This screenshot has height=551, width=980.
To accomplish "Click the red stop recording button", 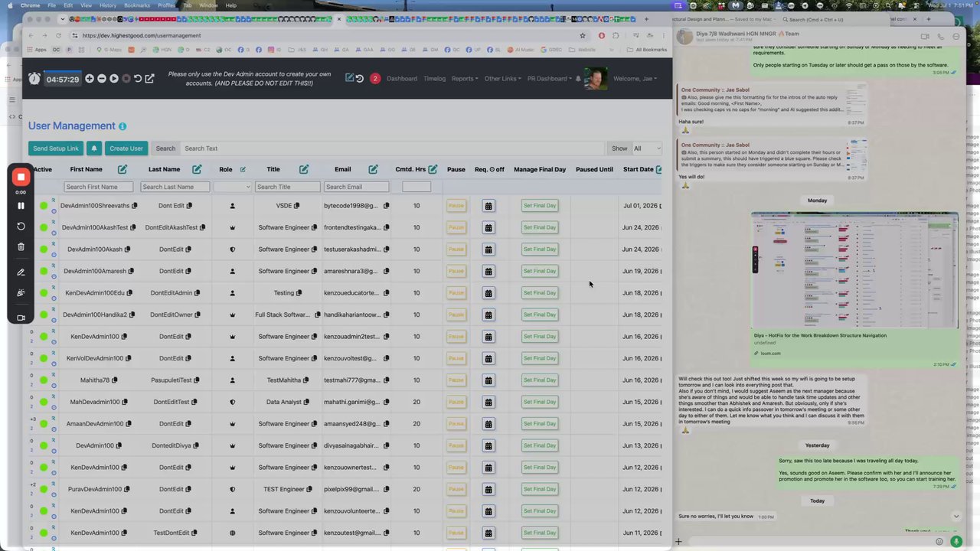I will tap(21, 178).
